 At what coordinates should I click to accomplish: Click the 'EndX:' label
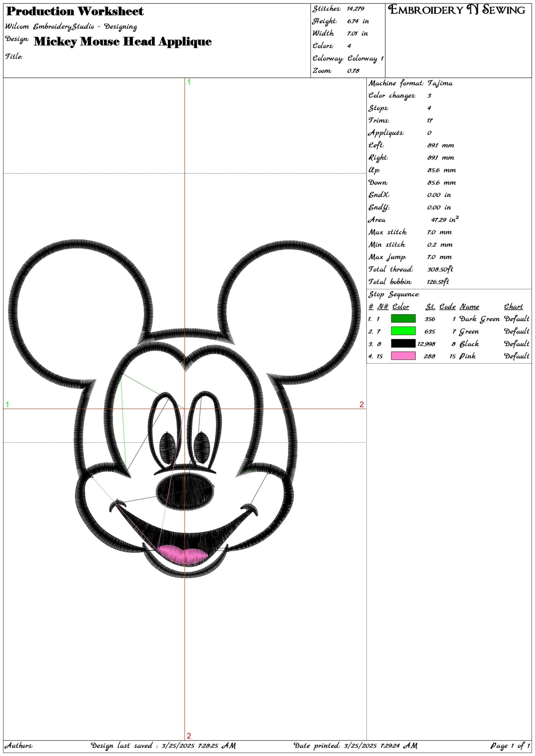click(x=379, y=195)
